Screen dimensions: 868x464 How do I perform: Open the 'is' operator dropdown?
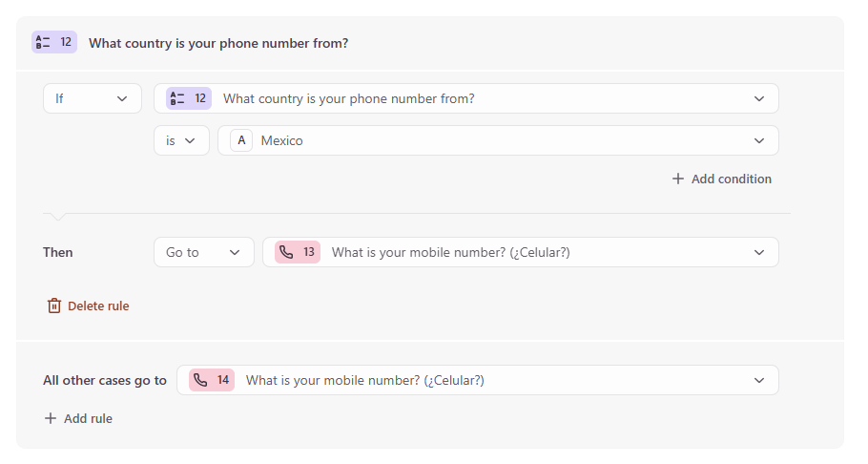[x=181, y=140]
